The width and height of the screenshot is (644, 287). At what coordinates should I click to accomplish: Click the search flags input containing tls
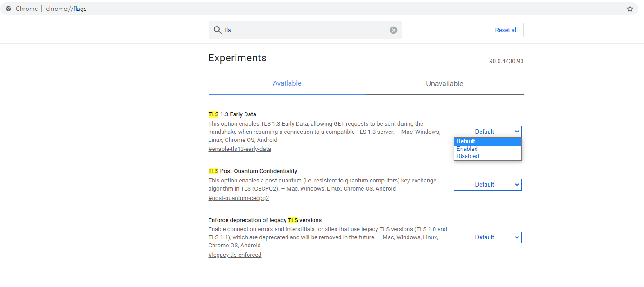(305, 30)
